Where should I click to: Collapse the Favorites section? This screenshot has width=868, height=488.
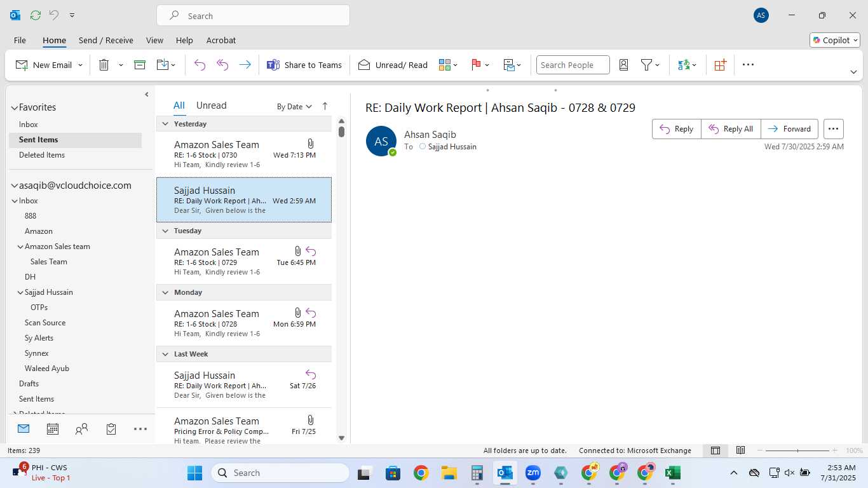point(15,108)
